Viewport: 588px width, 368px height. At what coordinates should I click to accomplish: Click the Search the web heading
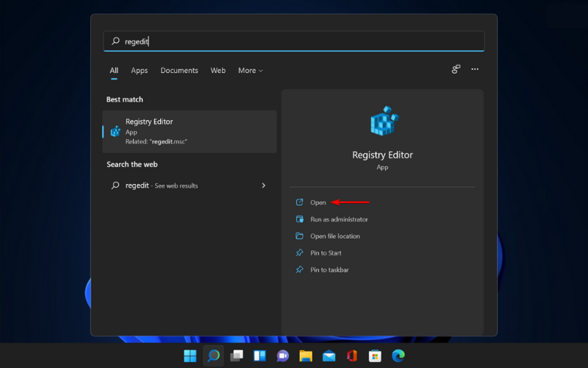pos(132,164)
